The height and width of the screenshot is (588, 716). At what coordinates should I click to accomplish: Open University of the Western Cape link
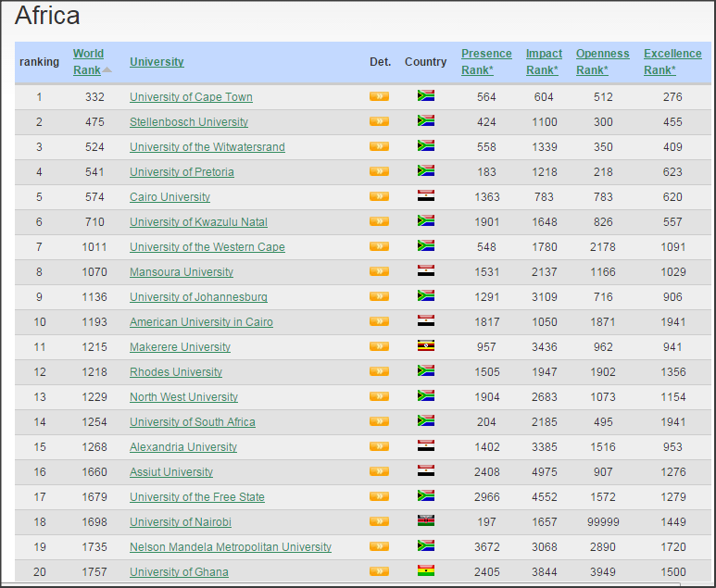(x=207, y=247)
